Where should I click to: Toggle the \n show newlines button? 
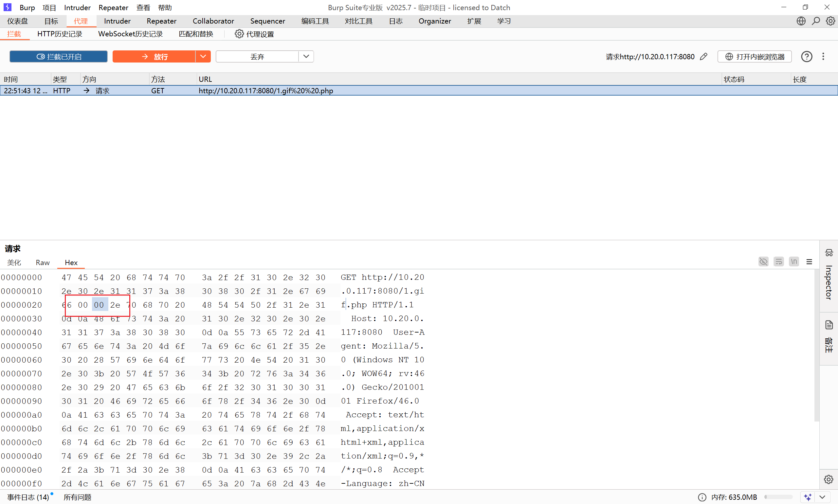pyautogui.click(x=794, y=262)
